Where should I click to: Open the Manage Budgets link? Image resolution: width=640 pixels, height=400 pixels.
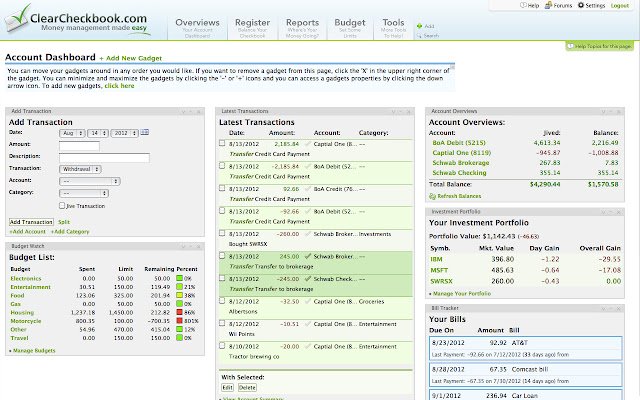pyautogui.click(x=32, y=351)
